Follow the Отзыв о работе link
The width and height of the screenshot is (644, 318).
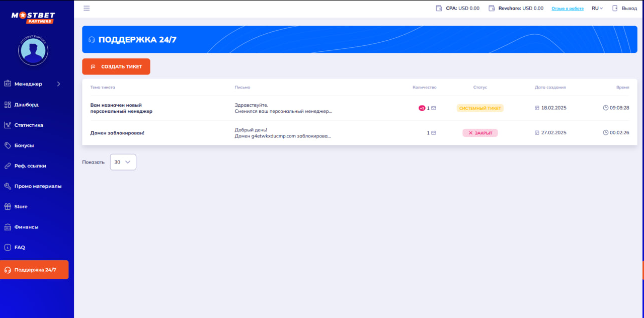point(568,9)
